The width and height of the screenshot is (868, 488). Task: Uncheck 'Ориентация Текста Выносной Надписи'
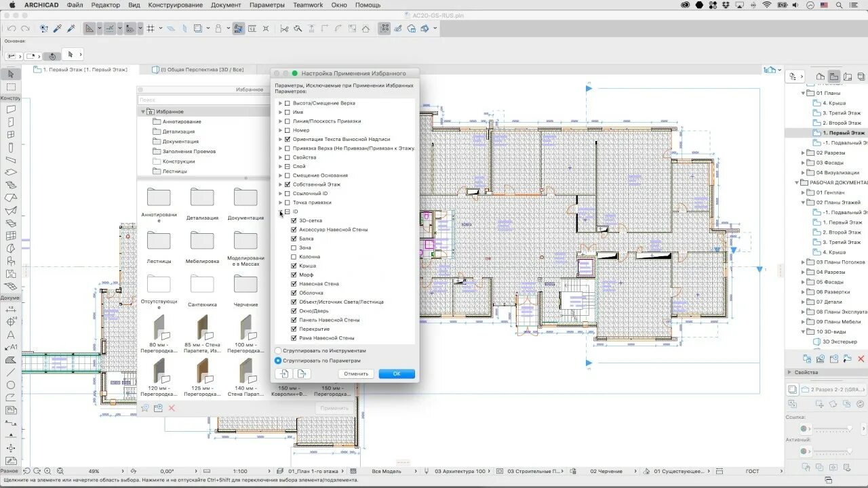pyautogui.click(x=288, y=139)
